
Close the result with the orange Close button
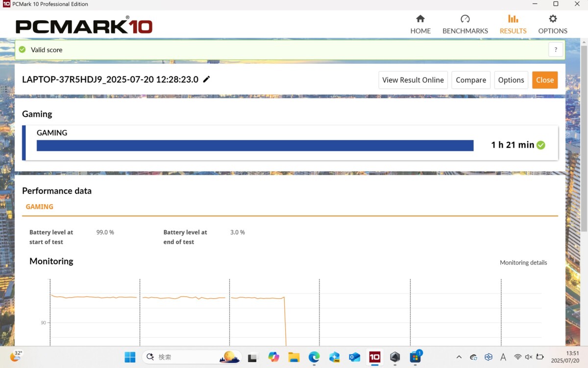coord(545,80)
